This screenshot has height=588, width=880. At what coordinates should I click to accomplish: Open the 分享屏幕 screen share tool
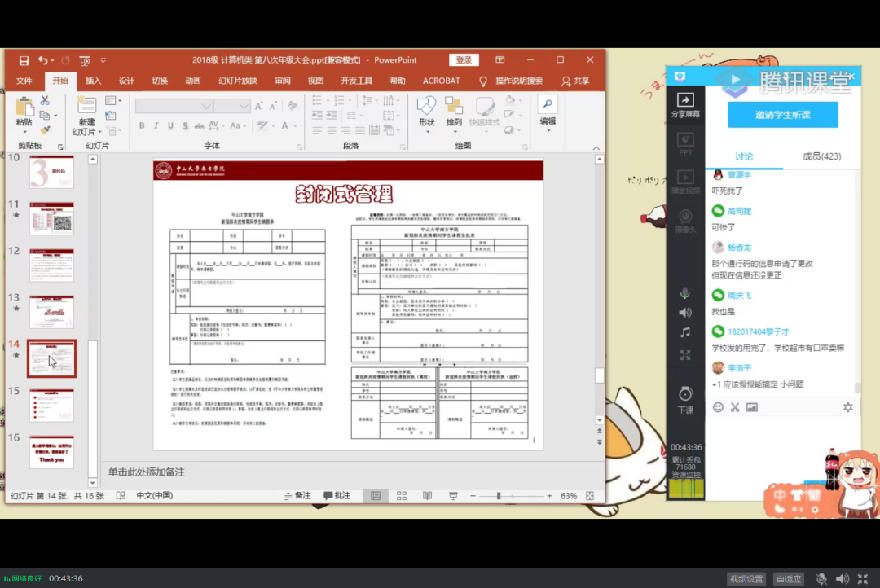(685, 104)
